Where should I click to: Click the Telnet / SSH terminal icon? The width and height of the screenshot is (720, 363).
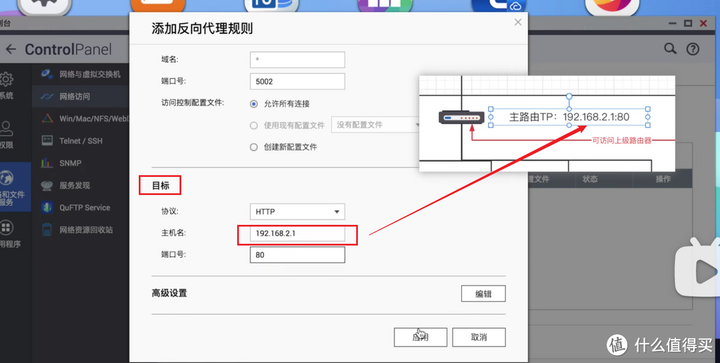pos(47,140)
